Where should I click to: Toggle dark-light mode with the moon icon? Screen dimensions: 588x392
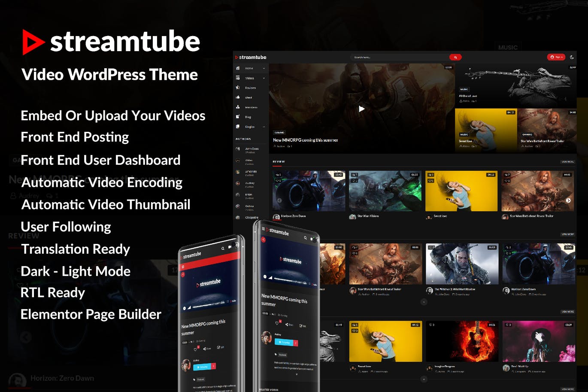tap(571, 56)
